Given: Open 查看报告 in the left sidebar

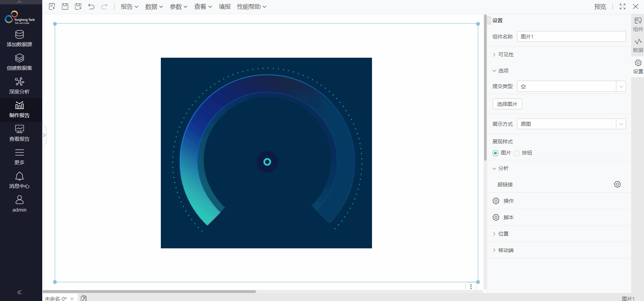Looking at the screenshot, I should click(x=20, y=133).
